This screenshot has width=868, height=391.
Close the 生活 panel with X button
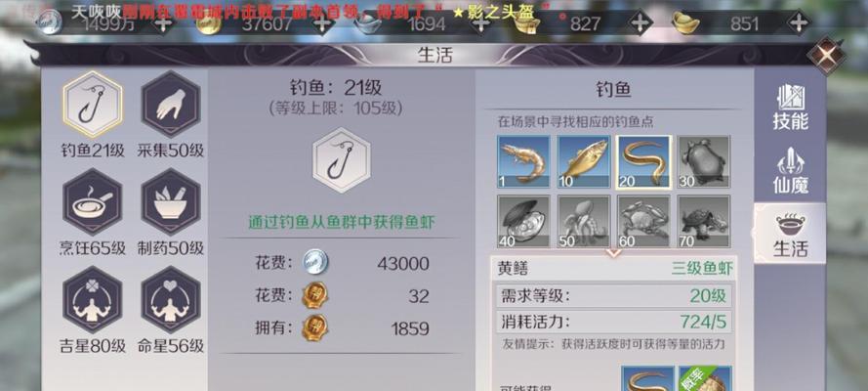(826, 55)
